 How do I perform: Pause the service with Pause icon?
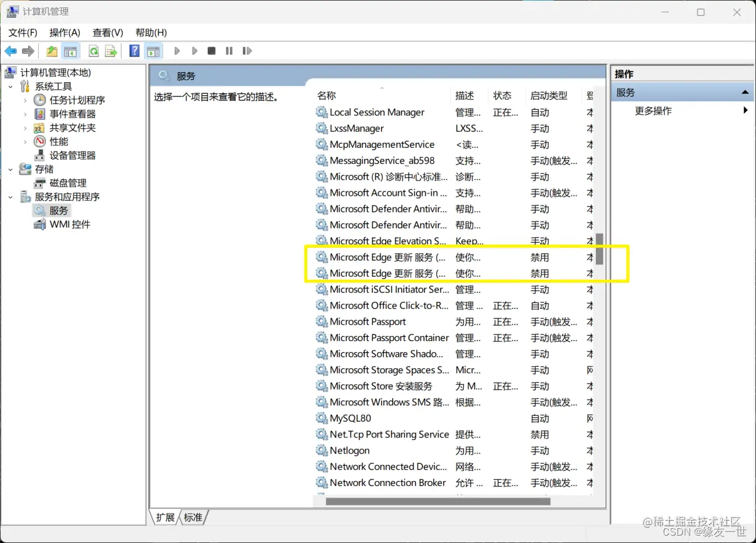coord(229,51)
